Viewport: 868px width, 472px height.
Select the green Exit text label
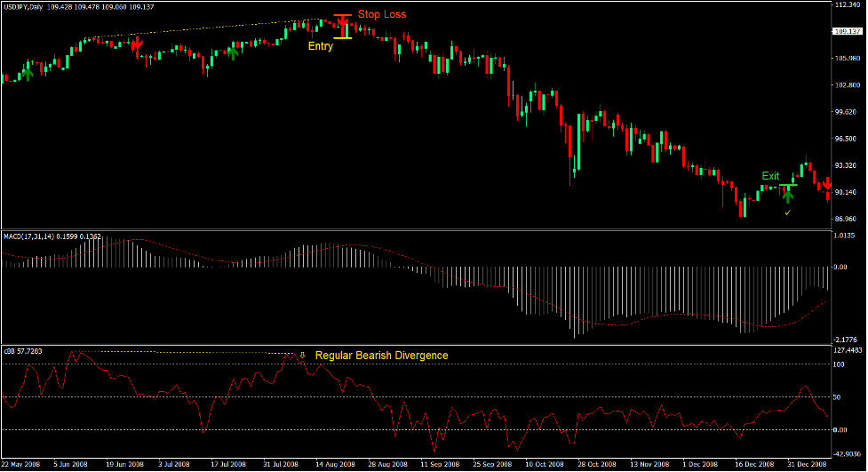click(770, 176)
